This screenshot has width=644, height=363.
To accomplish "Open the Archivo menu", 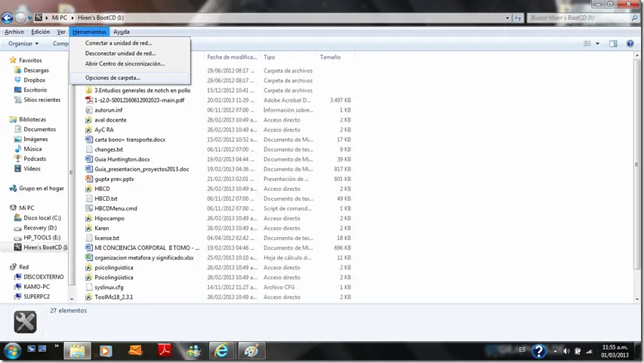I will [x=14, y=32].
